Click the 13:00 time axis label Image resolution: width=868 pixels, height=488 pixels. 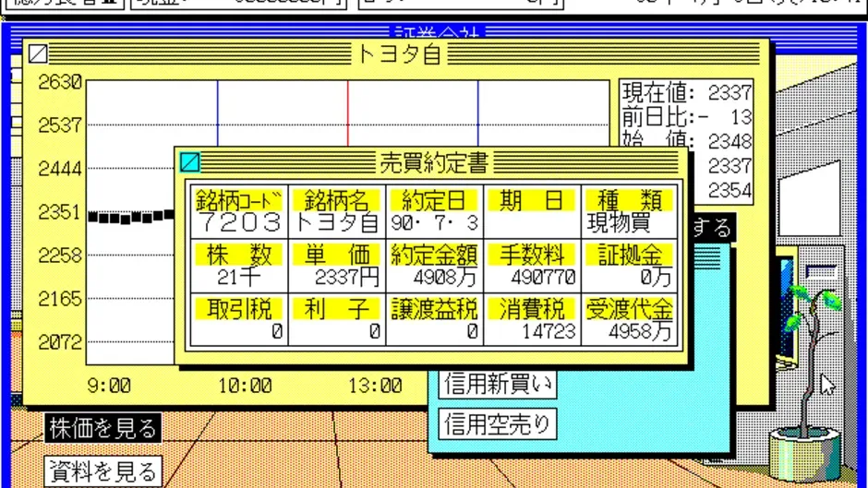[x=375, y=386]
